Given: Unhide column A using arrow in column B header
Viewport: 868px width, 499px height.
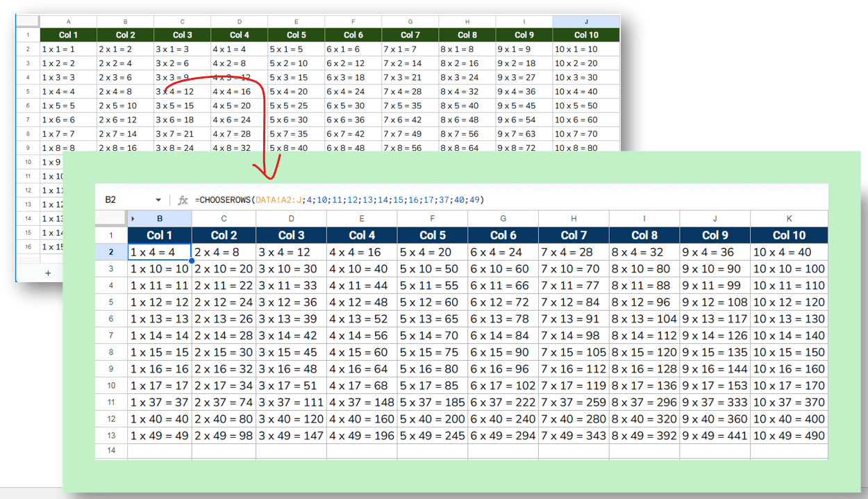Looking at the screenshot, I should 133,219.
